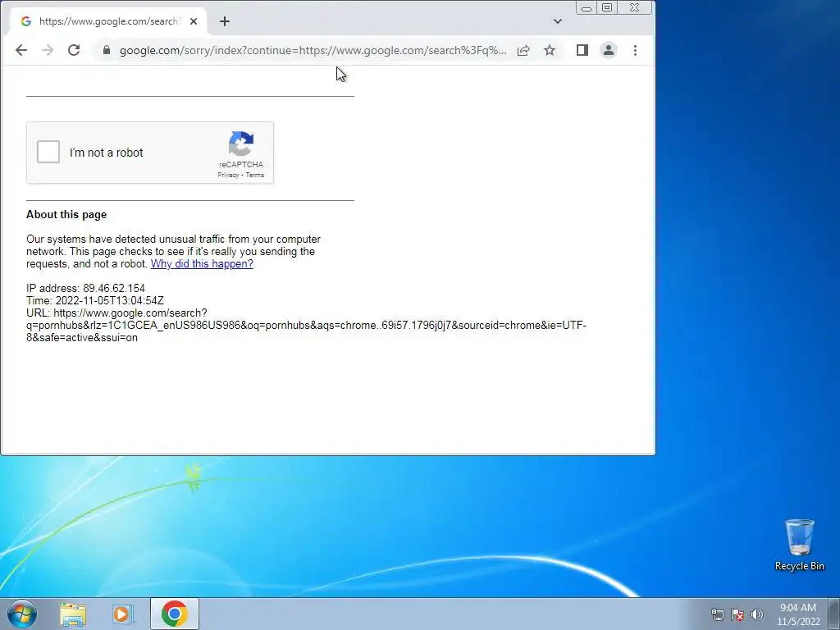Go back to the previous page
Viewport: 840px width, 630px height.
pyautogui.click(x=21, y=50)
